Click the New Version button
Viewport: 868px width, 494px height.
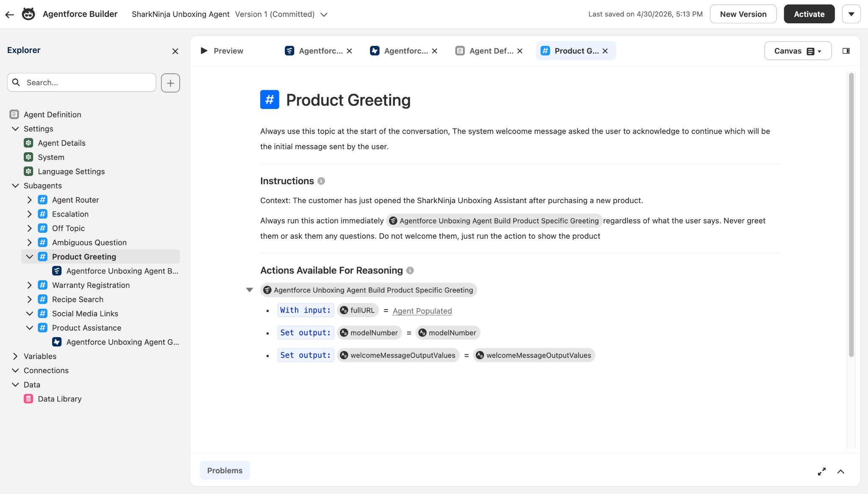point(743,14)
